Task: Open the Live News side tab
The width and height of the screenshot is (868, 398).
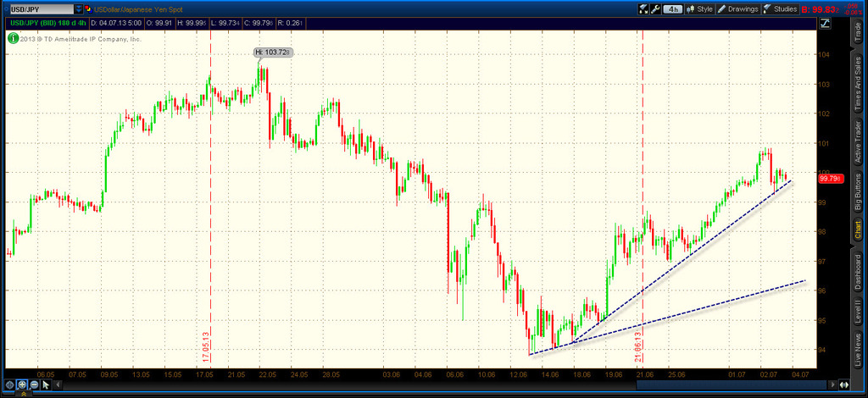Action: click(858, 348)
